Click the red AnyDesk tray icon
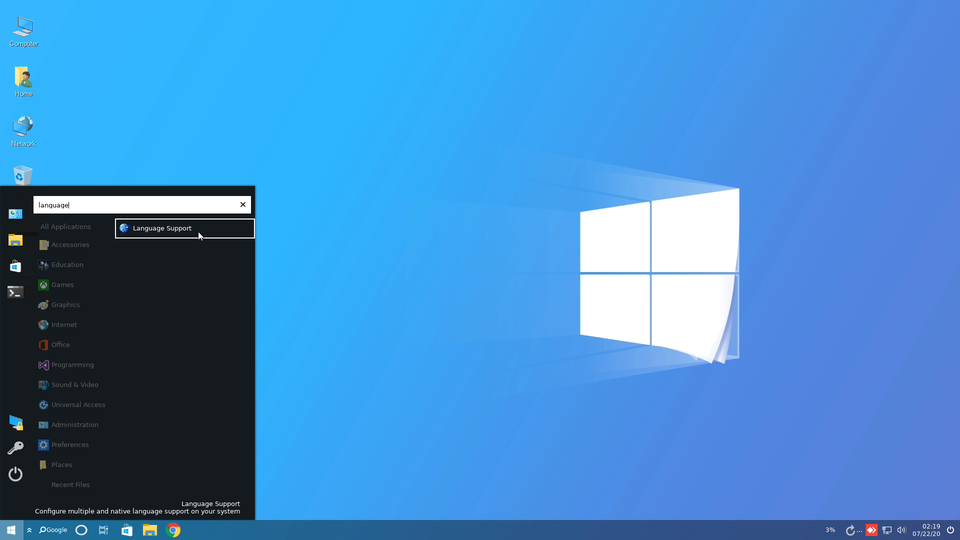Screen dimensions: 960x540 871,530
